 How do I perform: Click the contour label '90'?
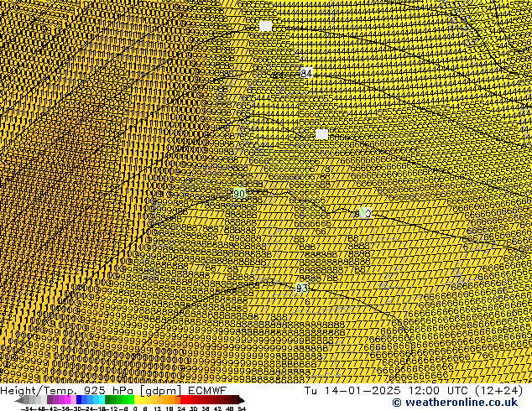pyautogui.click(x=239, y=194)
